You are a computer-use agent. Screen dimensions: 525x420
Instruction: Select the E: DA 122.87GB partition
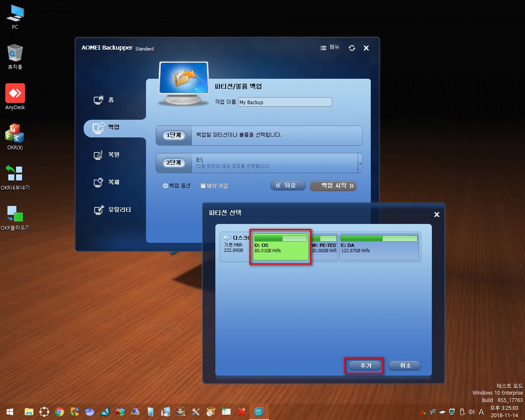click(x=379, y=247)
